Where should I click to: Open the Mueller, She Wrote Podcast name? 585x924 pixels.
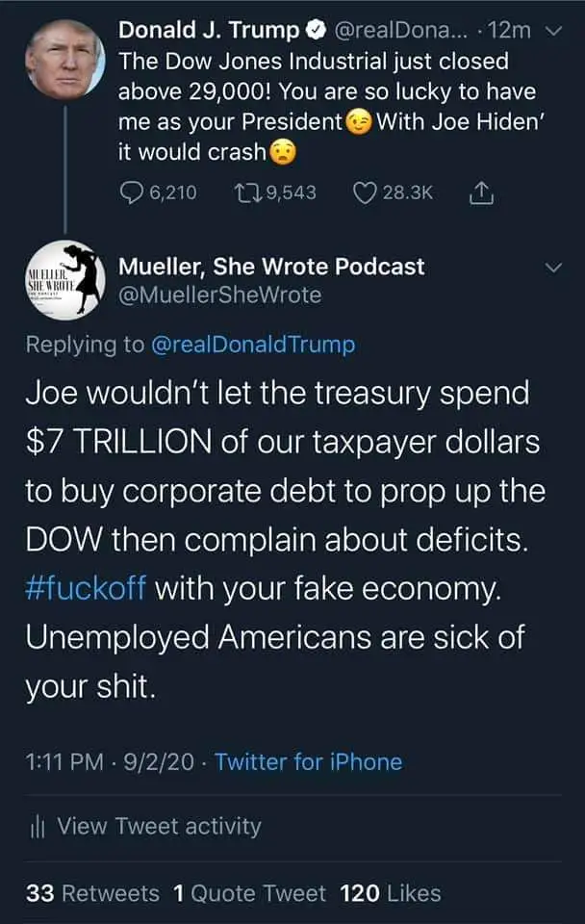point(271,267)
